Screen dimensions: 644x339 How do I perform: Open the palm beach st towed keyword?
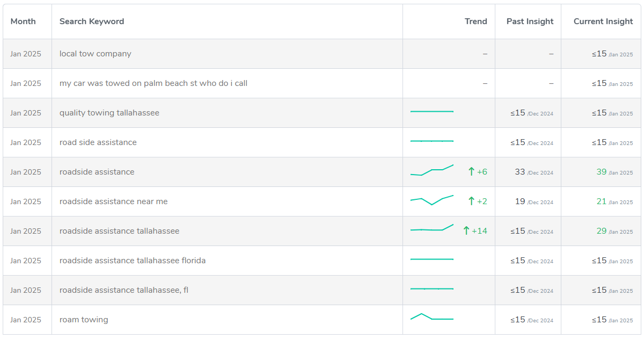153,83
